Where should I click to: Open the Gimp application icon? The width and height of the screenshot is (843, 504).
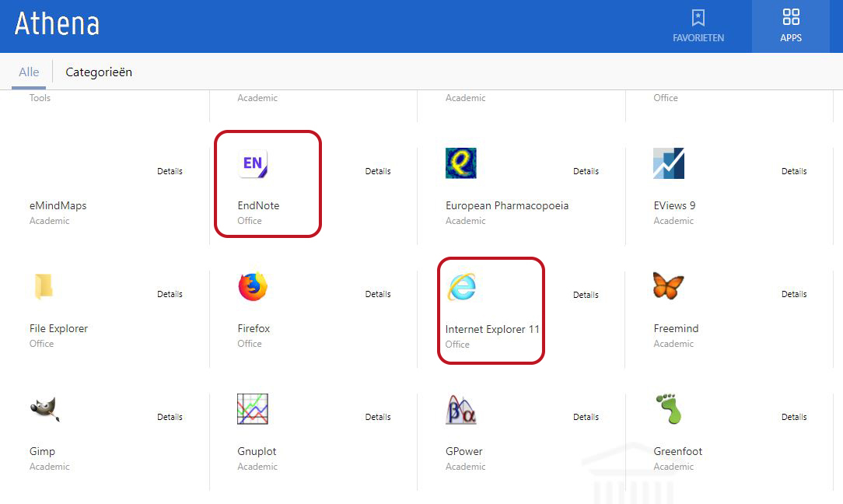click(44, 409)
